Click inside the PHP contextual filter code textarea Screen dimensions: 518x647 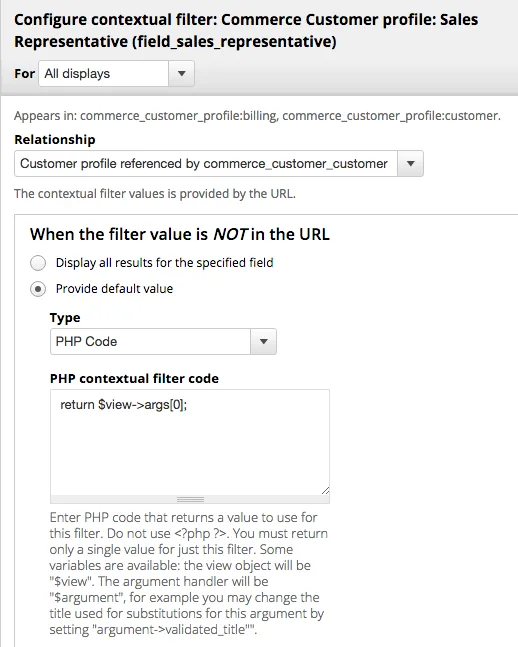tap(190, 442)
